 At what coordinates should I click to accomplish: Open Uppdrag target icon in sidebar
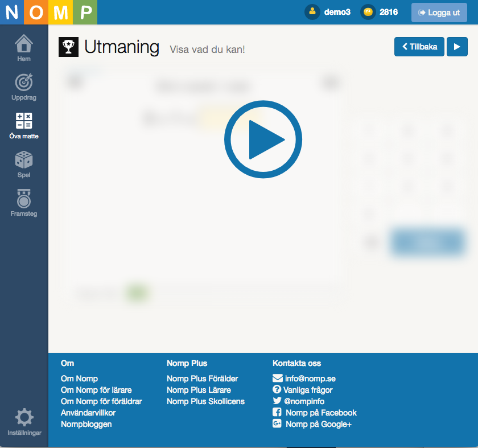[x=24, y=82]
